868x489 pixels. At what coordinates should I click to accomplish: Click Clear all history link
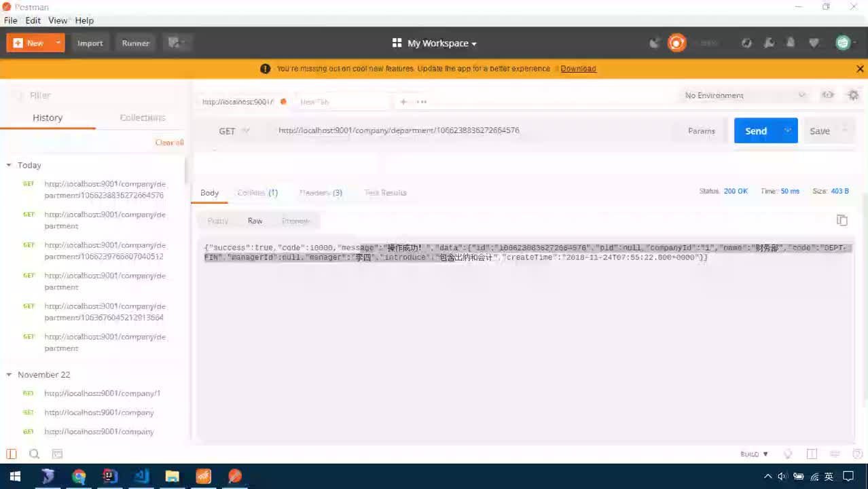pyautogui.click(x=169, y=142)
